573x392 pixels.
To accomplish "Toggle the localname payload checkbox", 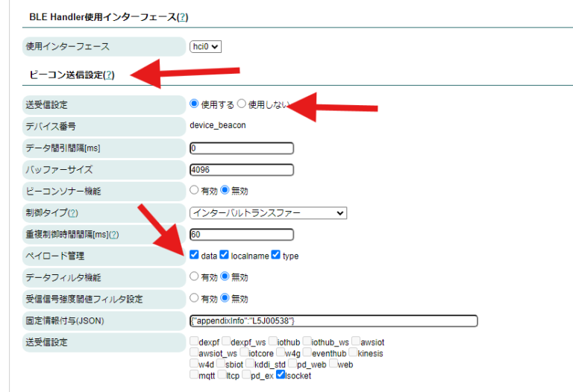I will [x=225, y=255].
